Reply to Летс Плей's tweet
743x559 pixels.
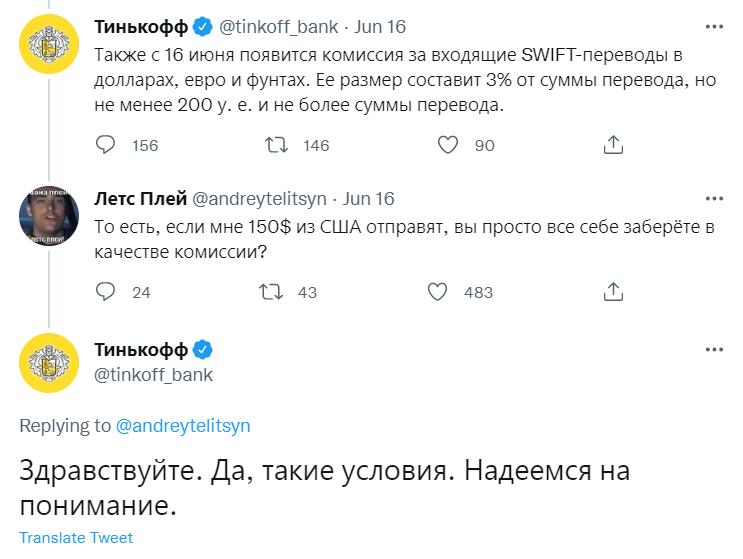tap(106, 292)
